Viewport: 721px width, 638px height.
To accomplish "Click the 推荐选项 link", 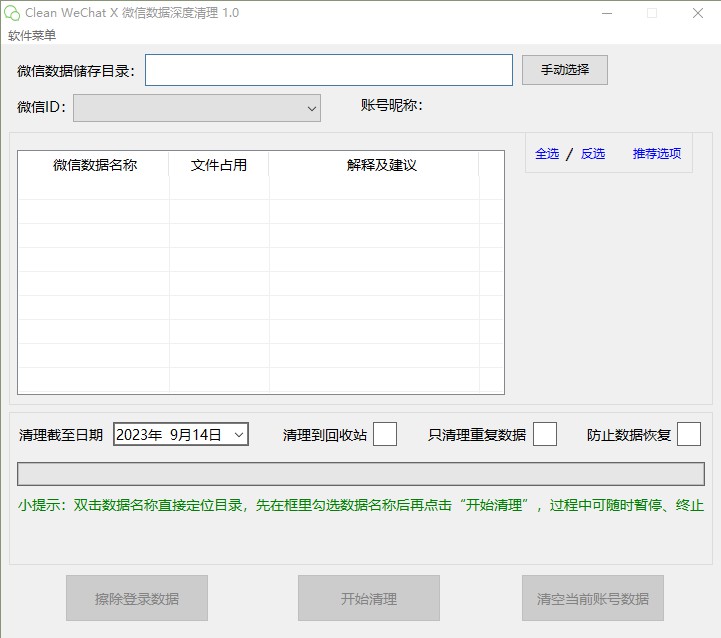I will click(x=657, y=153).
